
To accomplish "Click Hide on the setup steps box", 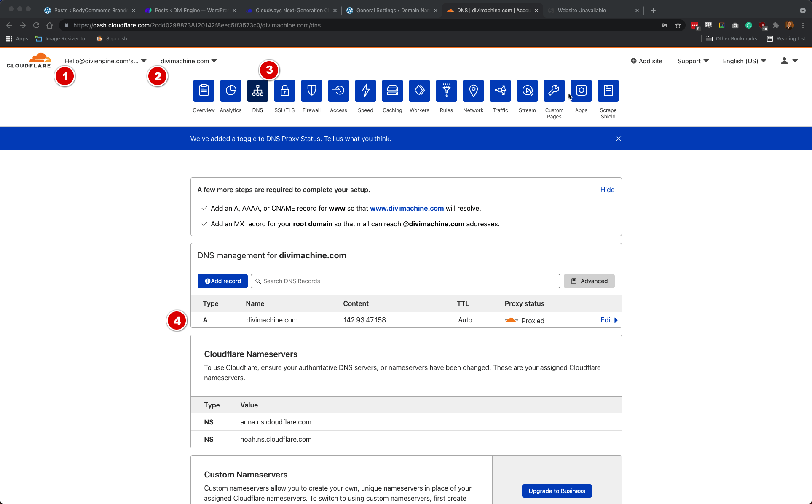I will [607, 190].
